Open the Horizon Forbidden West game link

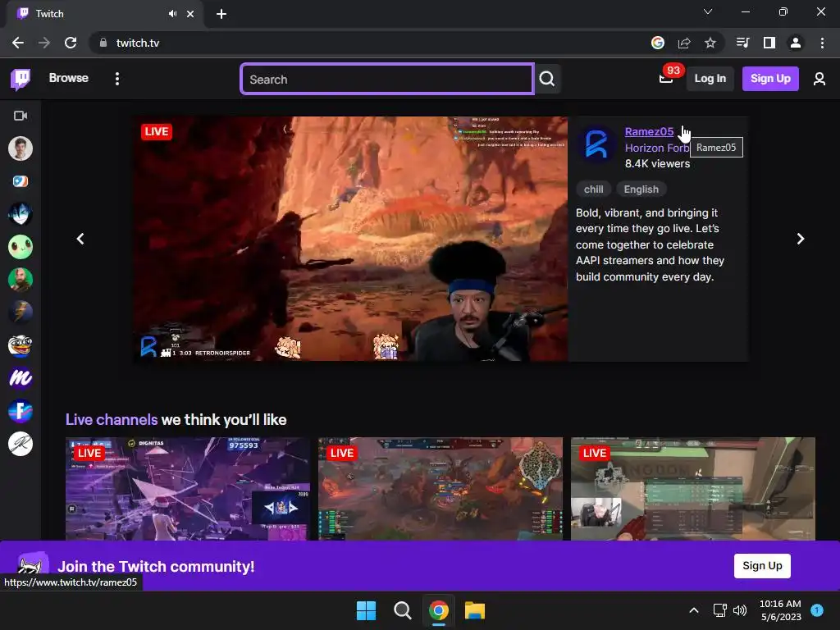[x=657, y=148]
